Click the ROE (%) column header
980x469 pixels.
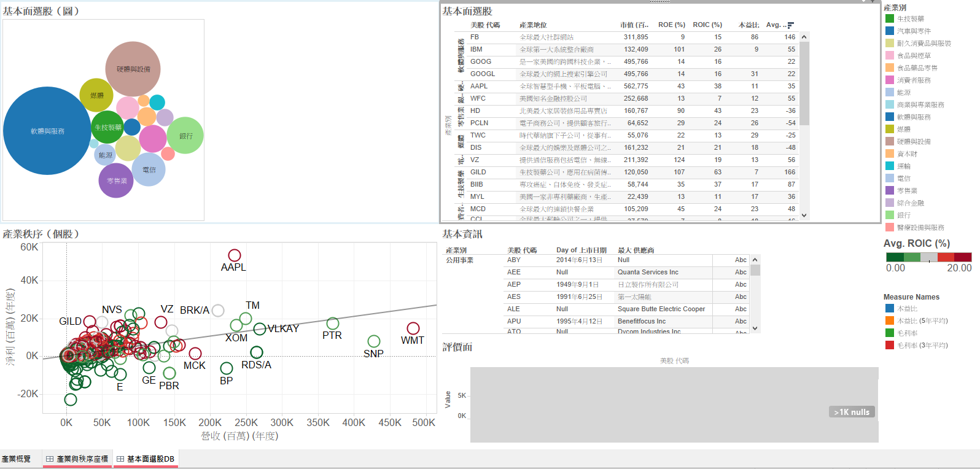(672, 25)
